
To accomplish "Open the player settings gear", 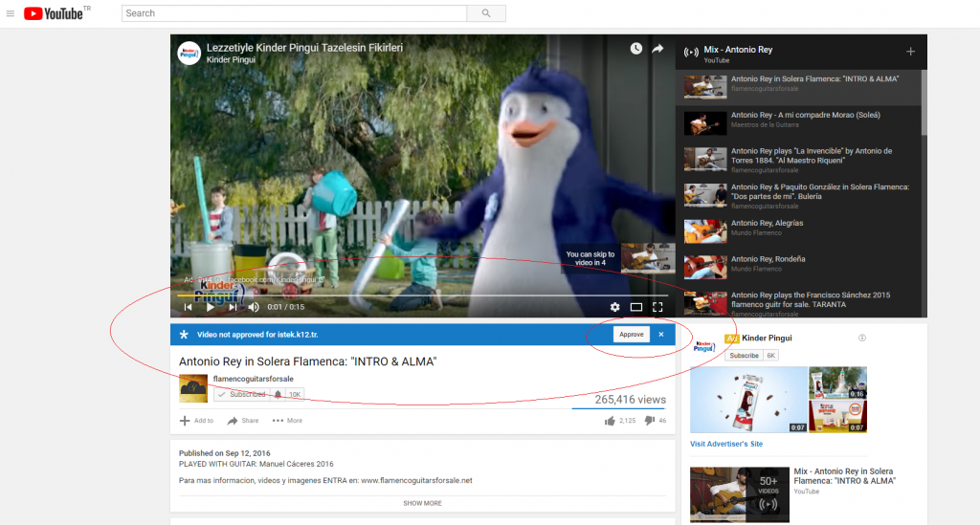I will click(x=615, y=307).
